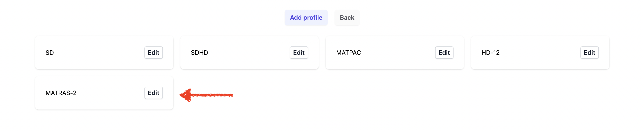The height and width of the screenshot is (131, 644).
Task: Click the Add profile button
Action: click(x=306, y=18)
